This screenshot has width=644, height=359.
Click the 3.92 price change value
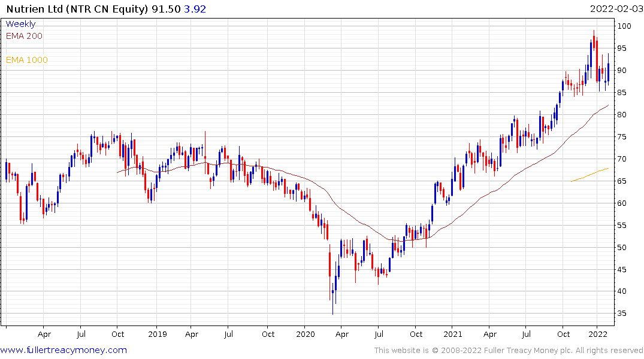pyautogui.click(x=195, y=8)
